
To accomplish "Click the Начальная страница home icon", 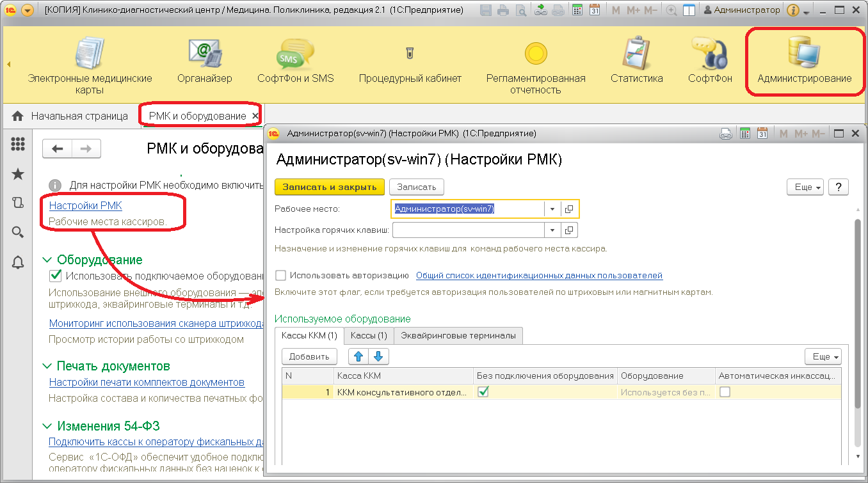I will point(18,116).
